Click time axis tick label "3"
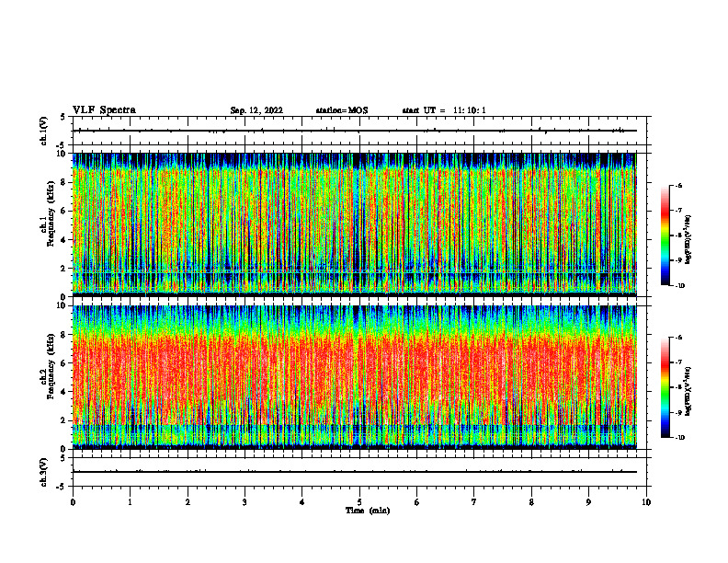Viewport: 728px width, 563px height. tap(245, 502)
